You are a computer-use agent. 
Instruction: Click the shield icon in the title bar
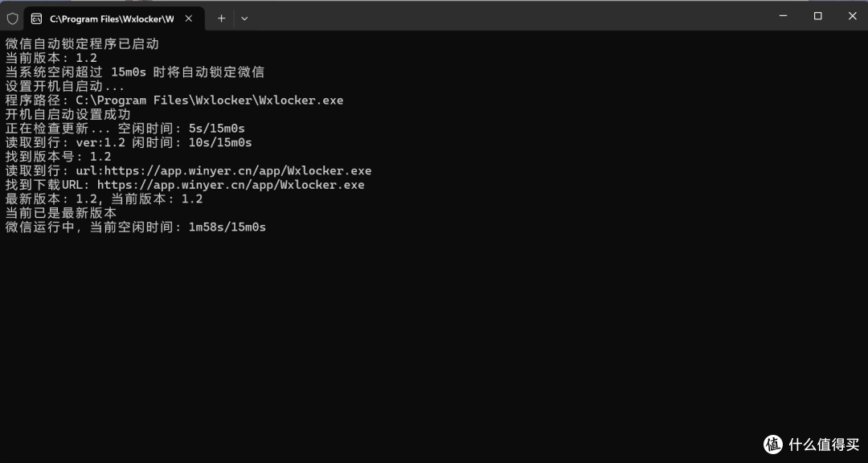pyautogui.click(x=12, y=18)
